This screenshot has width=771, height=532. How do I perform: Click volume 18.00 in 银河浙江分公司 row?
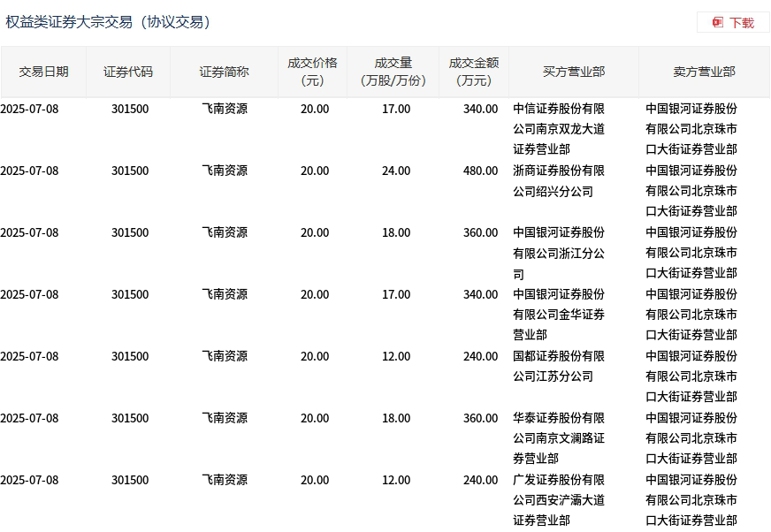tap(396, 233)
